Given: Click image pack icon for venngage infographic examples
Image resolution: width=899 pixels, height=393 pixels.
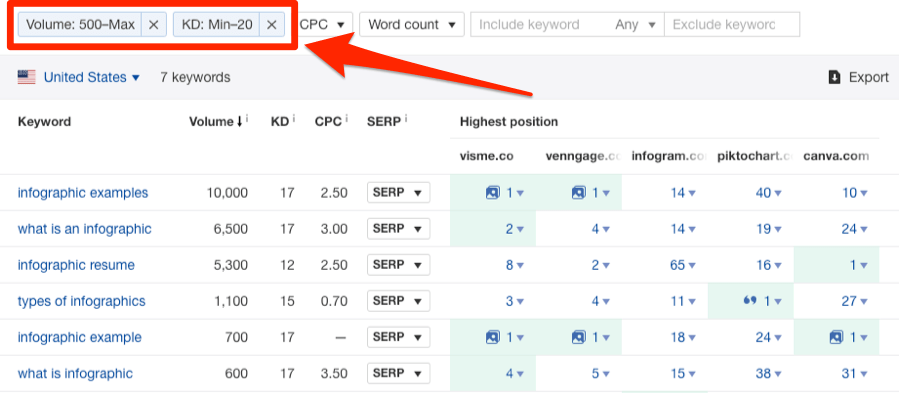Looking at the screenshot, I should click(578, 193).
